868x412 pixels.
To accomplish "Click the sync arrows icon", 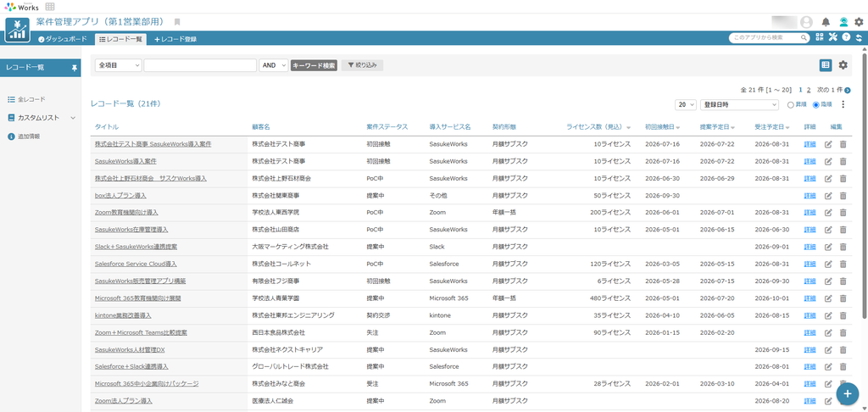I will [x=859, y=37].
